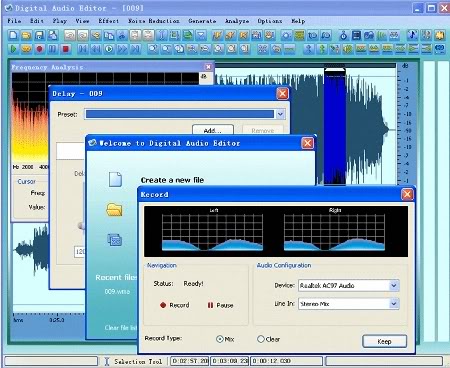Click the Pause button in Record dialog

pyautogui.click(x=220, y=305)
